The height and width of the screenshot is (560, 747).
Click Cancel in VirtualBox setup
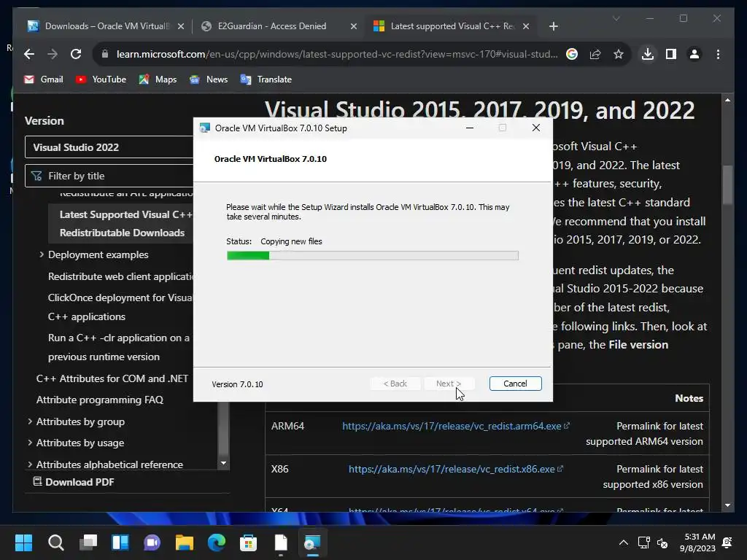(x=515, y=384)
